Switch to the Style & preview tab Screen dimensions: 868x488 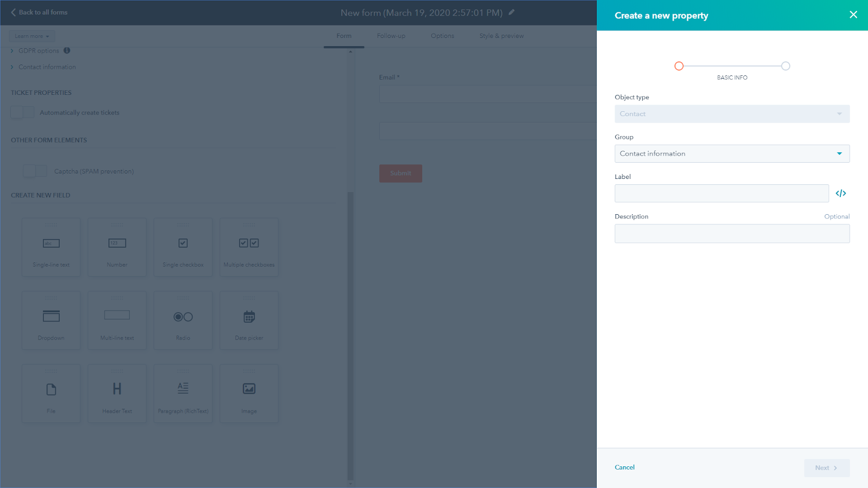502,36
